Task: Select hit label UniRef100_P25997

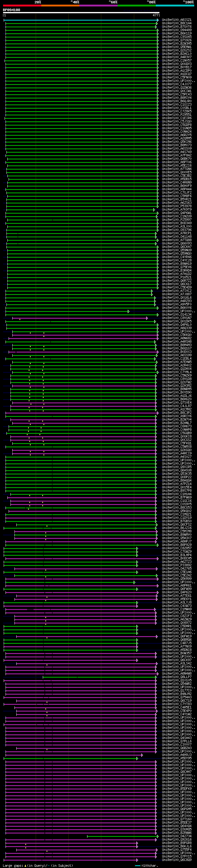Action: [x=176, y=220]
